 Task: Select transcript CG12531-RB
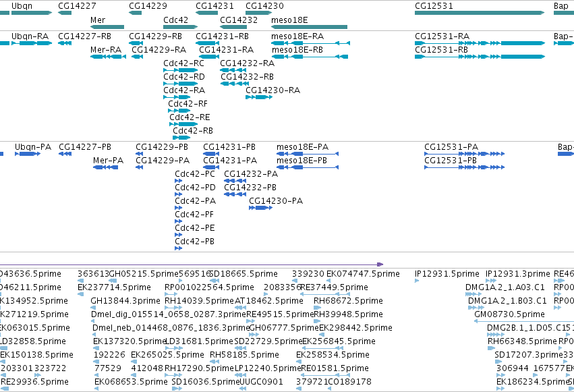(x=441, y=50)
